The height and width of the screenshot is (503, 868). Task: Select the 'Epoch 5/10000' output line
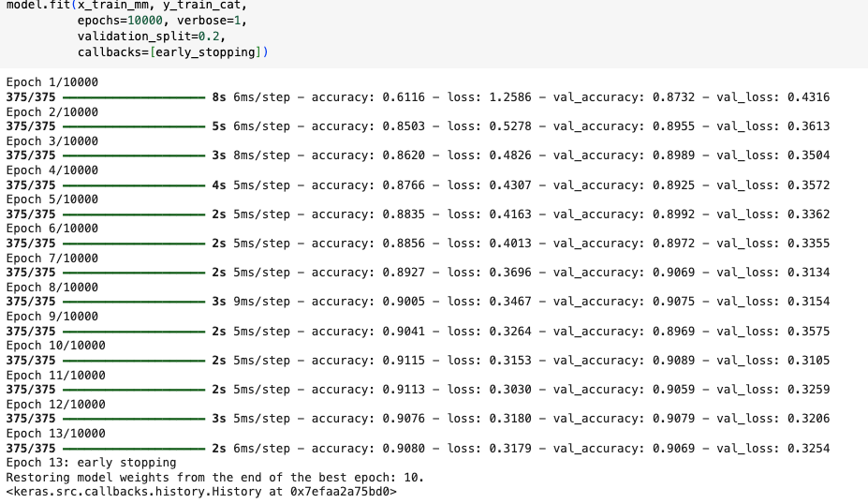click(x=52, y=200)
